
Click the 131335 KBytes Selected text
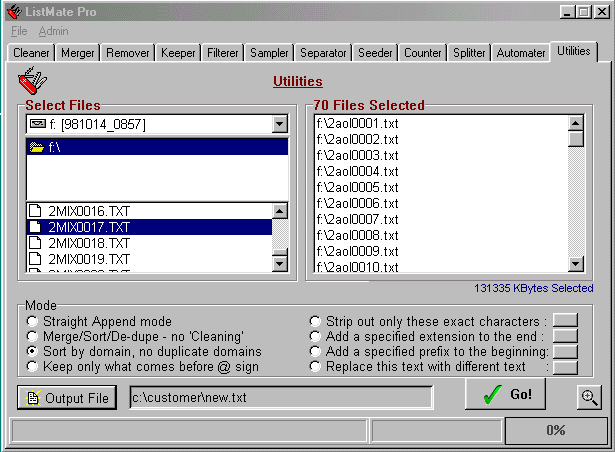click(533, 288)
